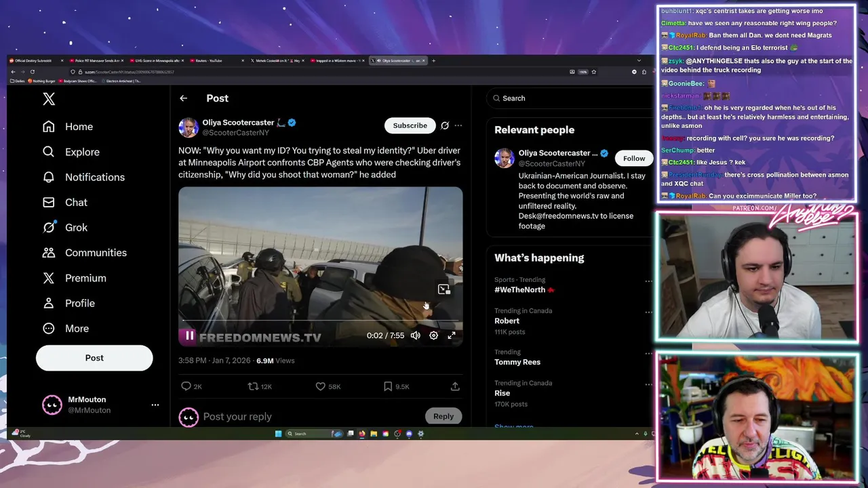This screenshot has width=868, height=488.
Task: Open Chat in the sidebar
Action: click(x=65, y=202)
